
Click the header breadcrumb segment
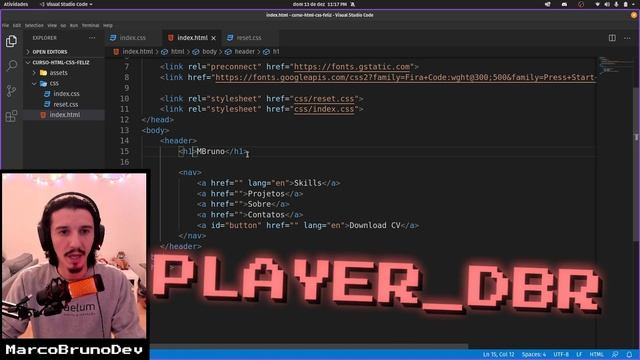pos(240,52)
